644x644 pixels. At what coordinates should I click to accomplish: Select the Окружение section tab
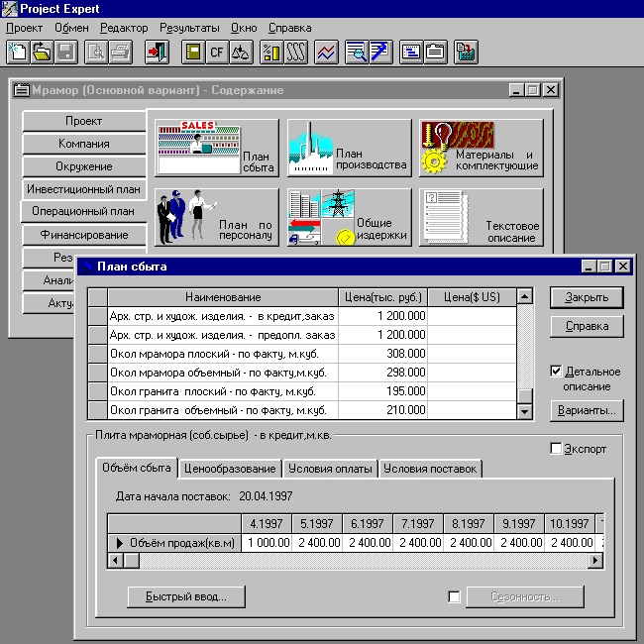[x=84, y=166]
